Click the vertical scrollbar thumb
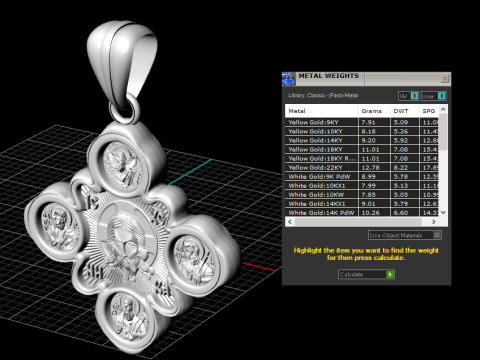Viewport: 480px width, 360px height. (x=443, y=132)
